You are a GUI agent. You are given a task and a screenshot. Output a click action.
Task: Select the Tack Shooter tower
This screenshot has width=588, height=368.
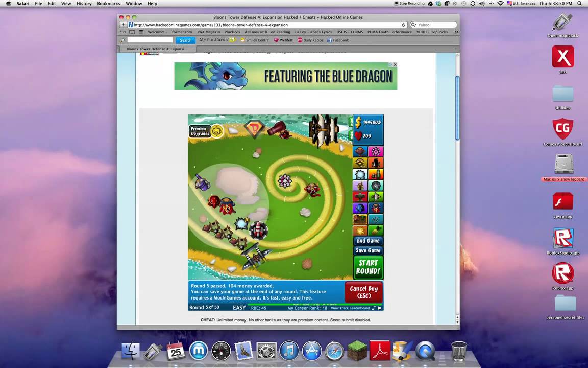tap(376, 151)
